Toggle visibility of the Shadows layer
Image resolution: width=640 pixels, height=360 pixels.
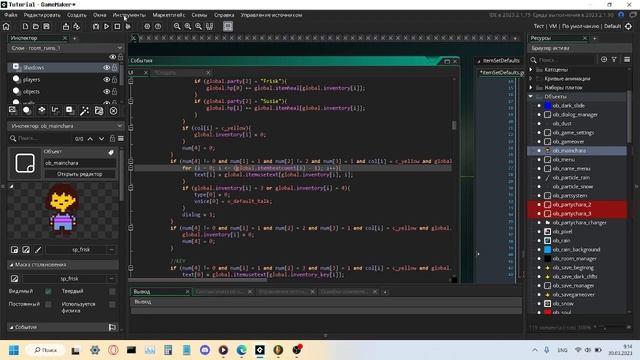[107, 67]
